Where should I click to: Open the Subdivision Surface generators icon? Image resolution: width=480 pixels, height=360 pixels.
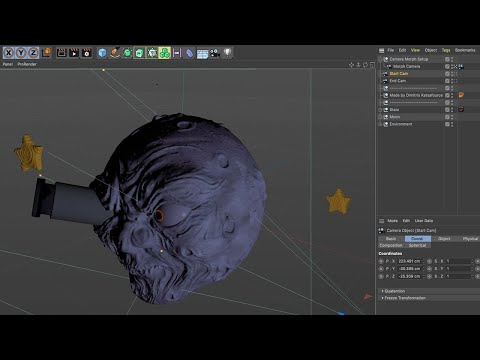point(127,53)
